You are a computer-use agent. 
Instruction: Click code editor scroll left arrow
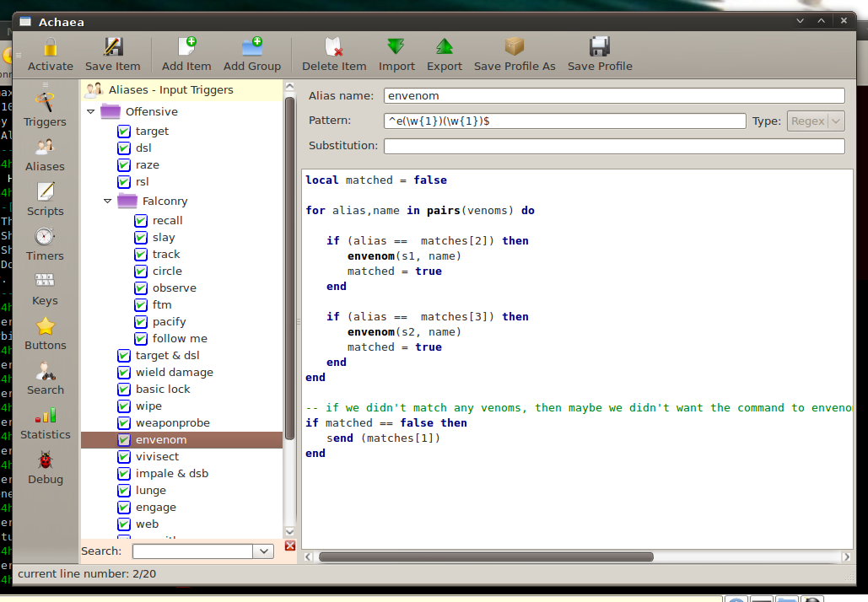click(309, 556)
